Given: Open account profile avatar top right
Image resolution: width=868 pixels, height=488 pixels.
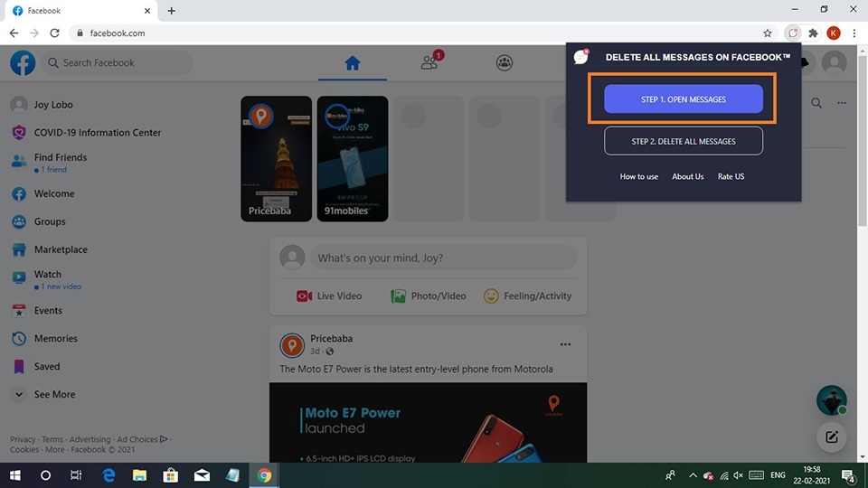Looking at the screenshot, I should 834,62.
